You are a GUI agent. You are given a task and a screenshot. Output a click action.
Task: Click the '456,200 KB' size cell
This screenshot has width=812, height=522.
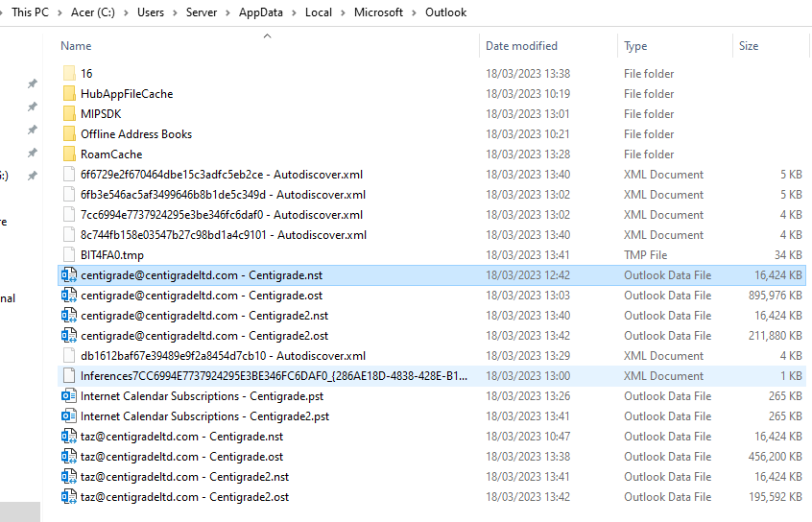click(775, 458)
